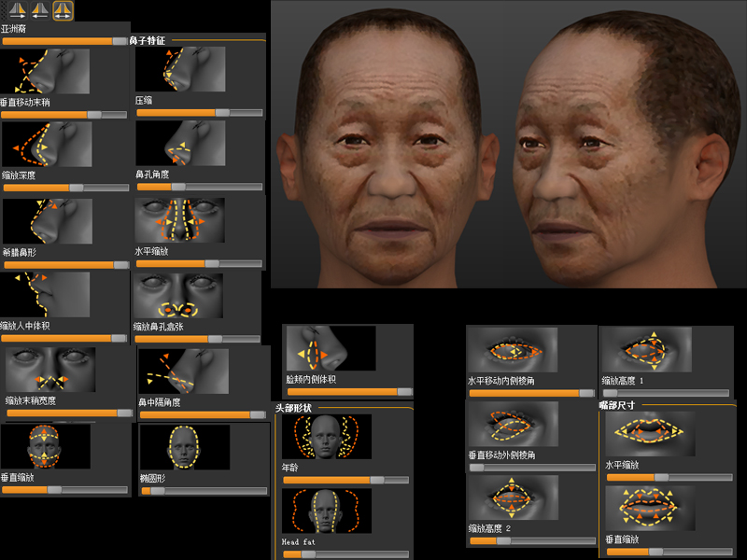Select the Head fat morph thumbnail
This screenshot has height=560, width=747.
coord(326,511)
